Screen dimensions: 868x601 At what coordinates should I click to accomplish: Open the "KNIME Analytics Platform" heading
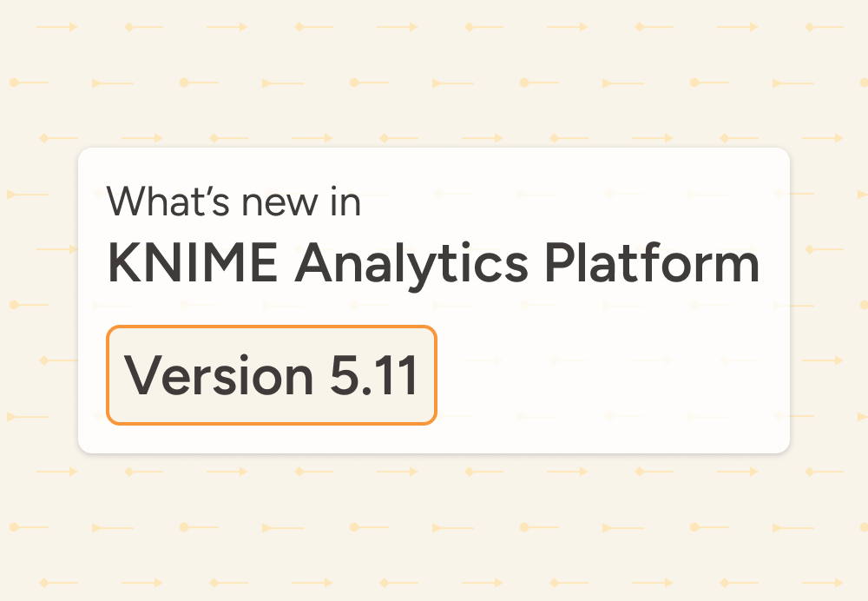433,264
